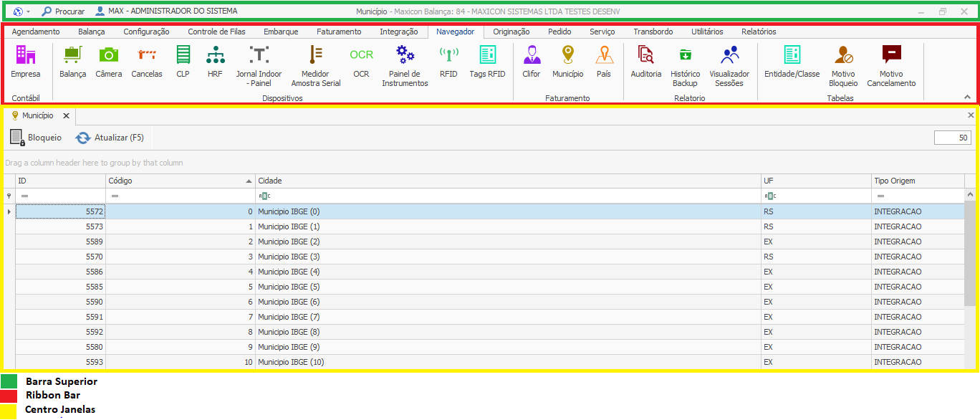The height and width of the screenshot is (420, 980).
Task: Open the CLP device icon
Action: coord(183,62)
